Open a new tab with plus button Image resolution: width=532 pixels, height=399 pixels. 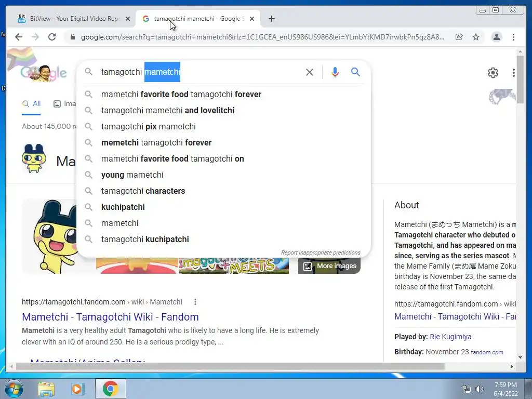[271, 19]
